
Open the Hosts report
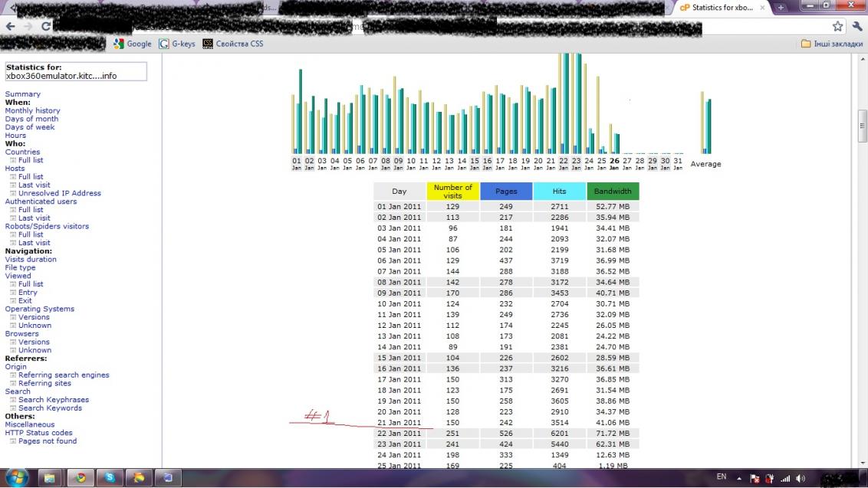coord(15,169)
